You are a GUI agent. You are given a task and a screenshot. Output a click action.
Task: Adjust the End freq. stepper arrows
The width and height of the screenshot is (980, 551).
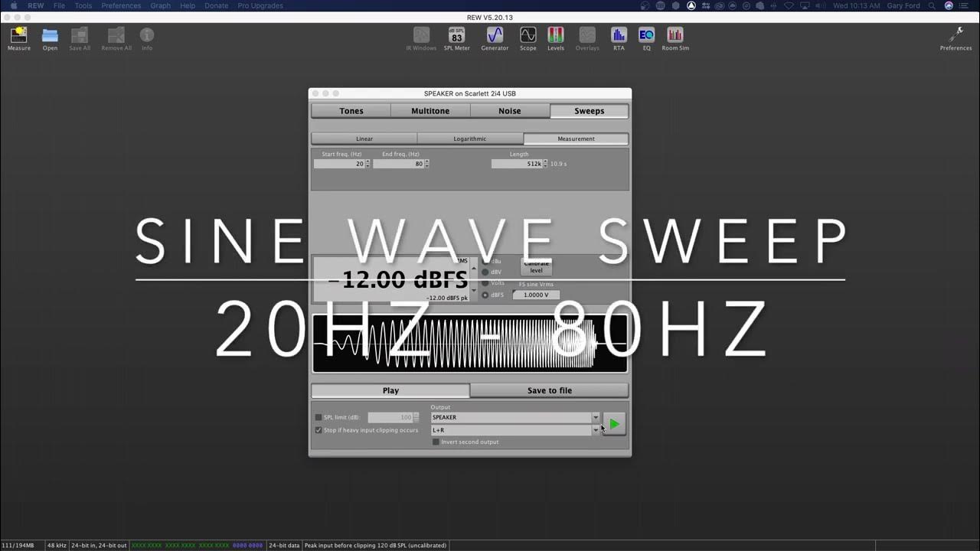[x=427, y=164]
